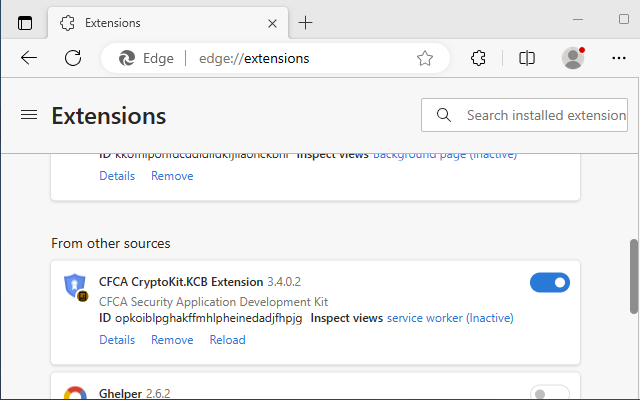The image size is (640, 400).
Task: Close the Extensions tab
Action: click(x=273, y=22)
